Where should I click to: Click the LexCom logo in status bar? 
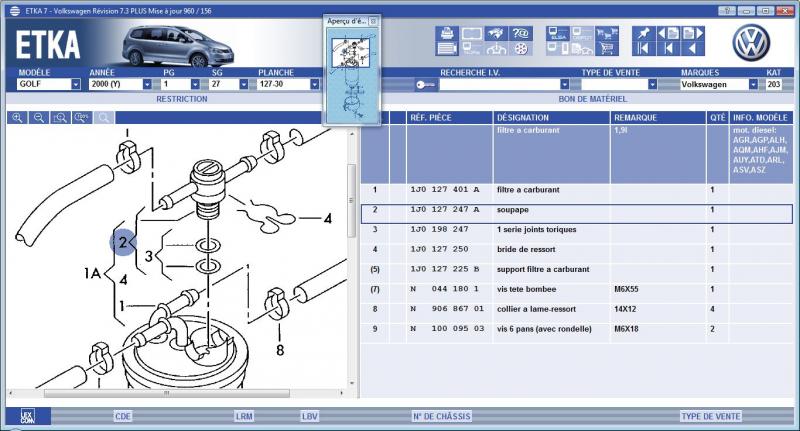pos(28,417)
